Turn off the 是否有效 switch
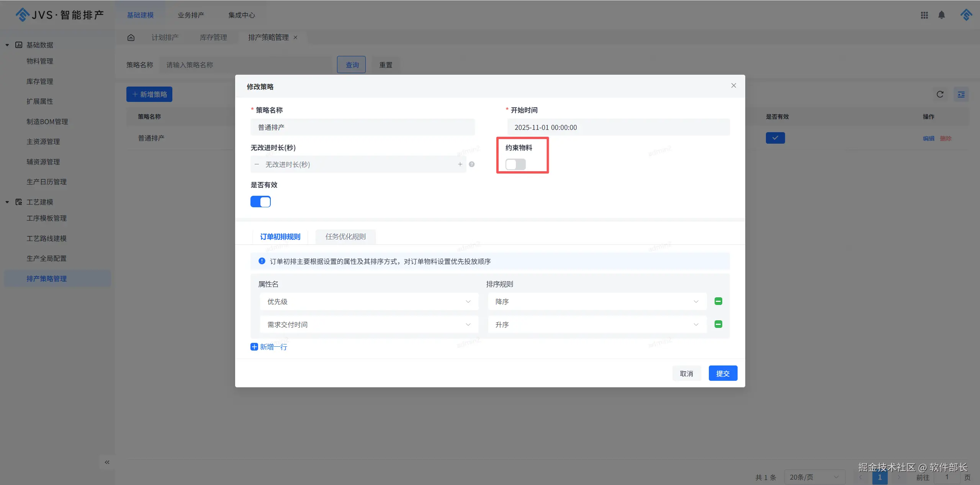This screenshot has height=485, width=980. click(260, 202)
